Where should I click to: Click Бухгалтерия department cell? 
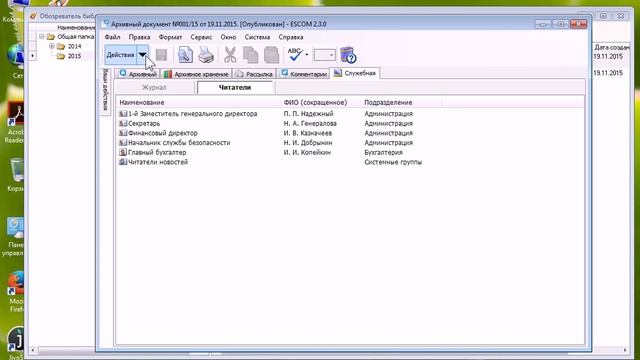coord(383,152)
